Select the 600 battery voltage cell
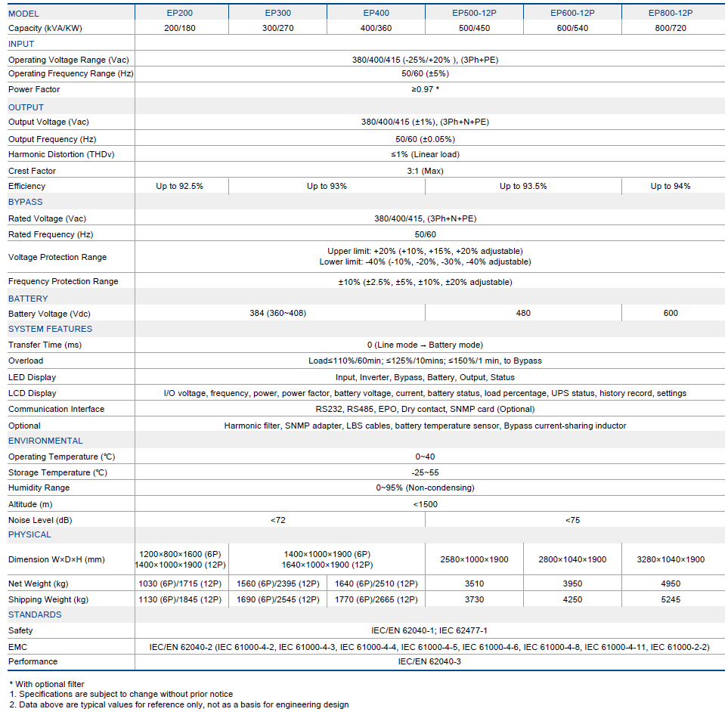Screen dimensions: 728x712 (x=671, y=313)
